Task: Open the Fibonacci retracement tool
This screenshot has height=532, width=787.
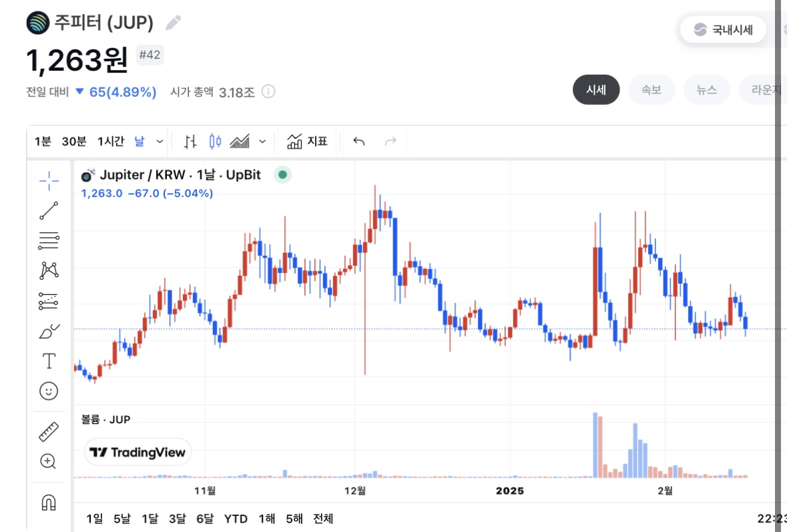Action: 49,241
